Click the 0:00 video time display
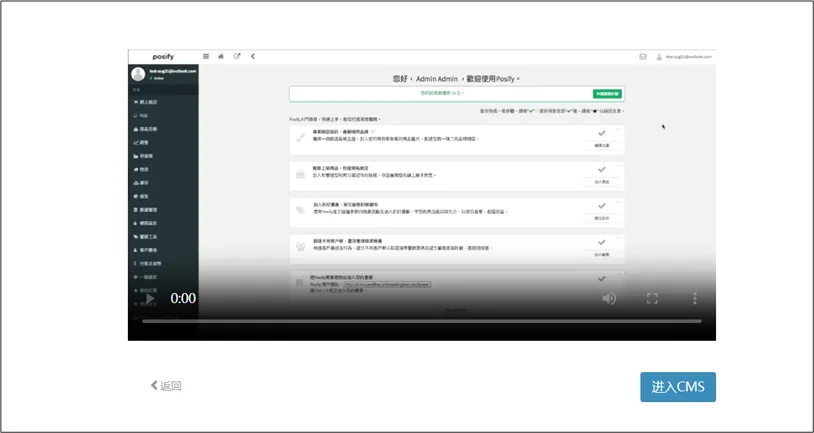The width and height of the screenshot is (814, 433). (x=183, y=299)
